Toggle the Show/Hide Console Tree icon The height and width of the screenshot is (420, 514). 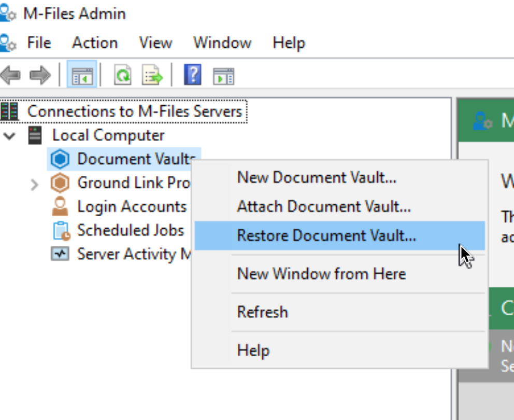pos(82,75)
